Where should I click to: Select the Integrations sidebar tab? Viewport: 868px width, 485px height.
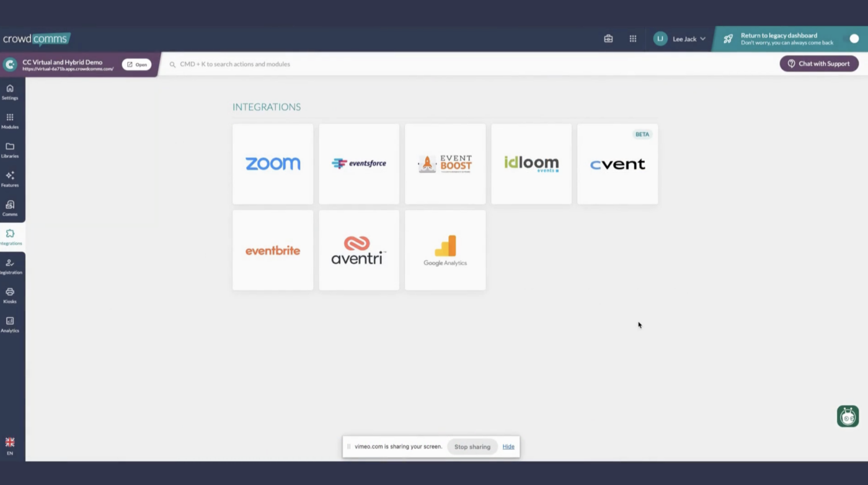tap(10, 237)
